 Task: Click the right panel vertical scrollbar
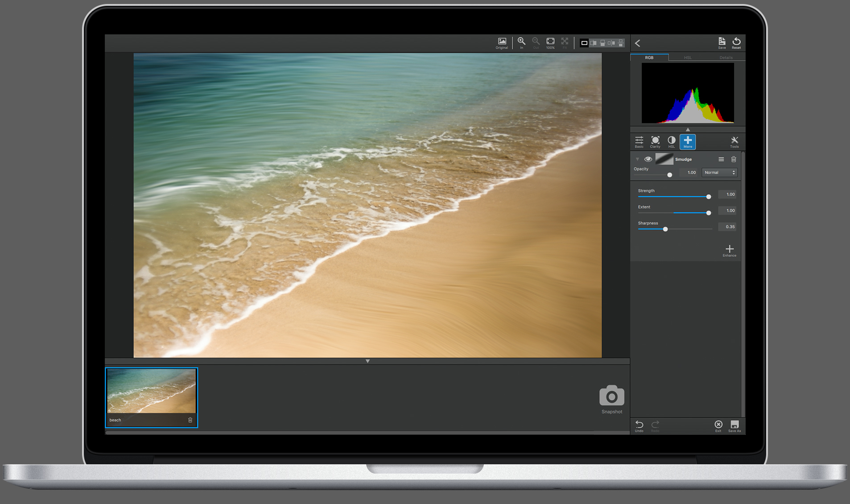743,284
